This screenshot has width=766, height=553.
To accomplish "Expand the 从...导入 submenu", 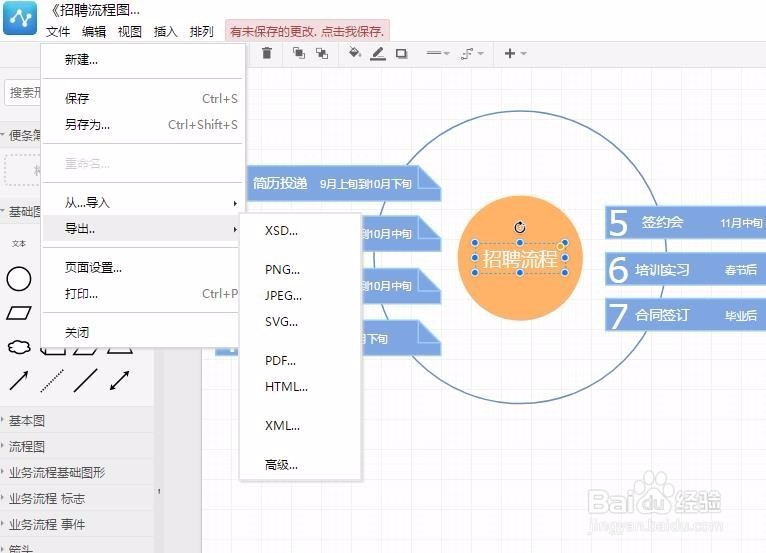I will point(143,202).
